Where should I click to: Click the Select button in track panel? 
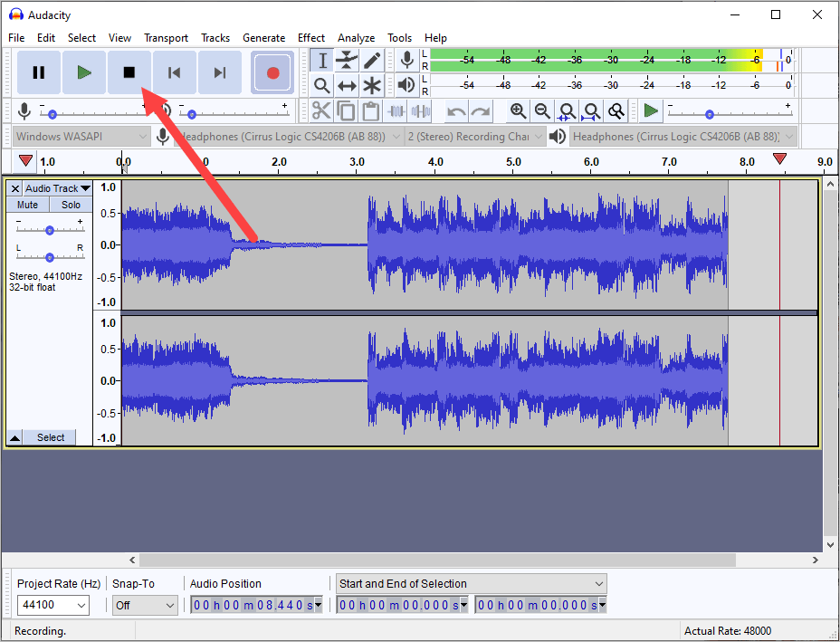[51, 437]
